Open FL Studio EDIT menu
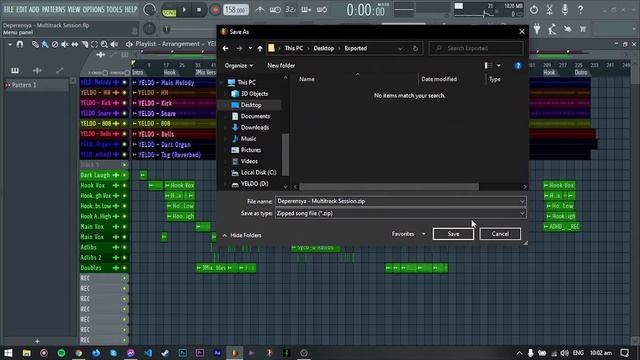 (22, 9)
